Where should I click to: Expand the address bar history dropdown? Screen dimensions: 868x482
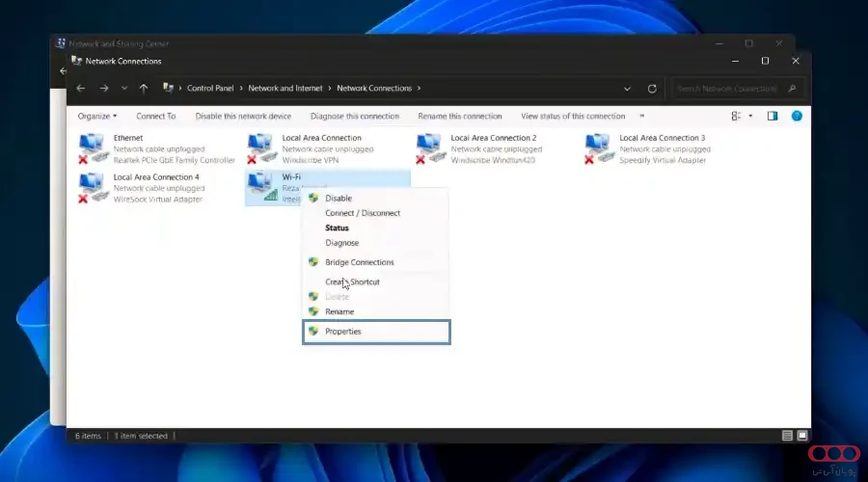click(x=628, y=89)
